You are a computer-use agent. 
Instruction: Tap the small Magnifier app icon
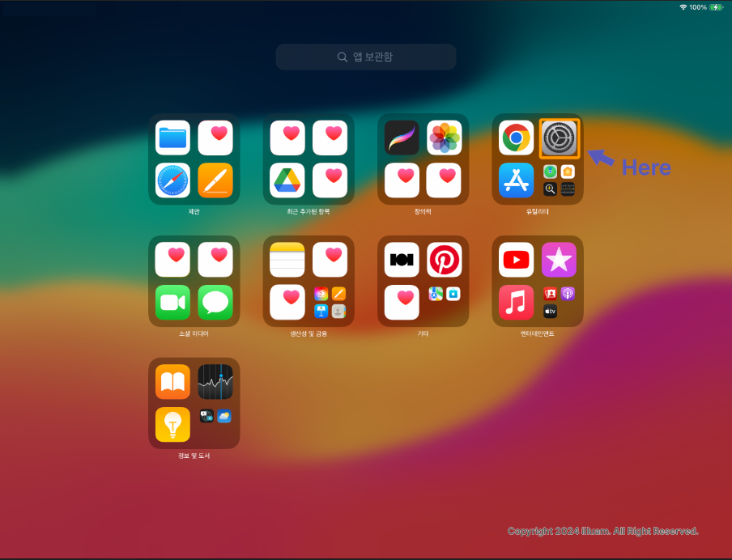tap(551, 189)
